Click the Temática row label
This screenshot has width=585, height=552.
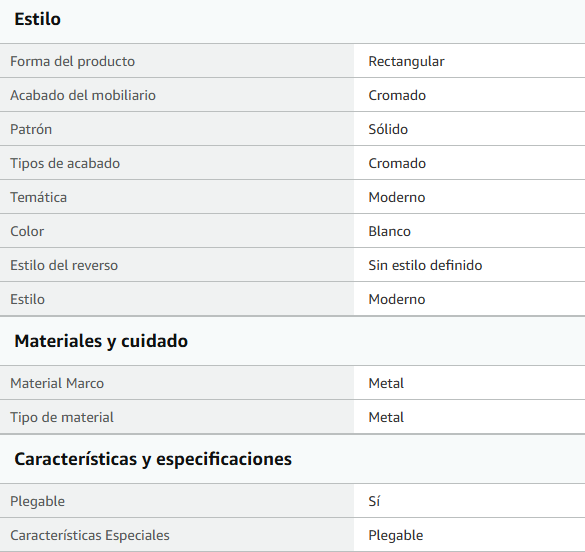tap(38, 197)
